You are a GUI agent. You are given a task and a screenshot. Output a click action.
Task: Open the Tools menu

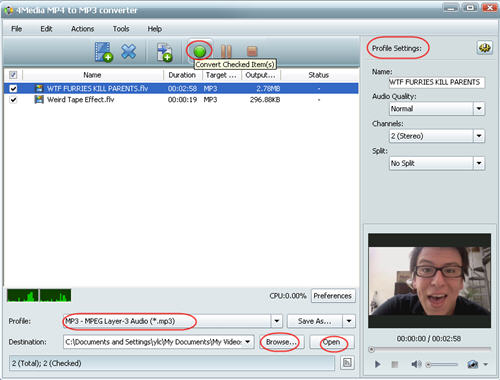coord(121,29)
